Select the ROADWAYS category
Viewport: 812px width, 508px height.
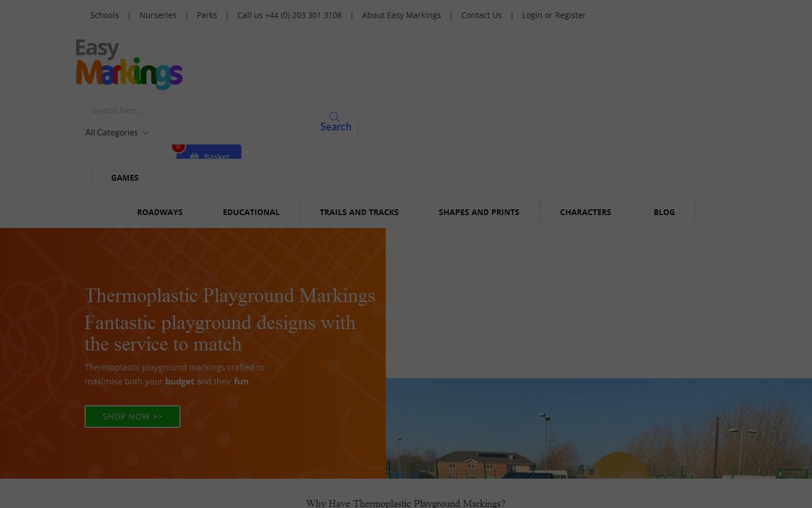click(x=160, y=212)
